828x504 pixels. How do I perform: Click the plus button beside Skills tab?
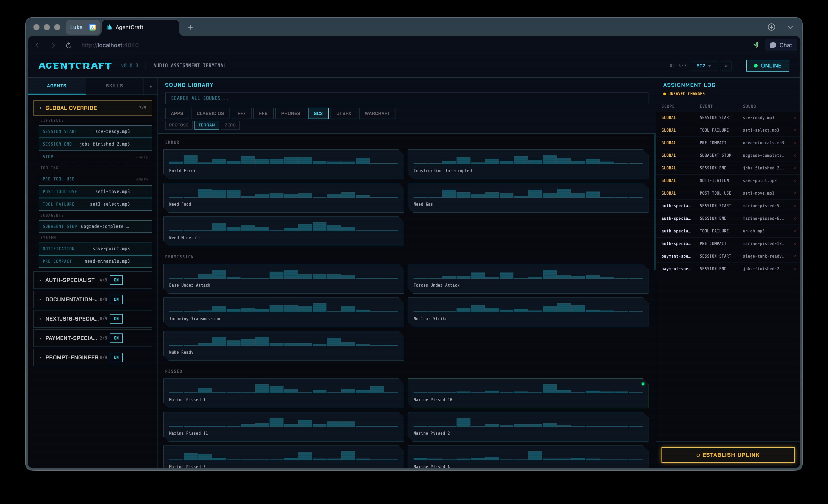(151, 86)
